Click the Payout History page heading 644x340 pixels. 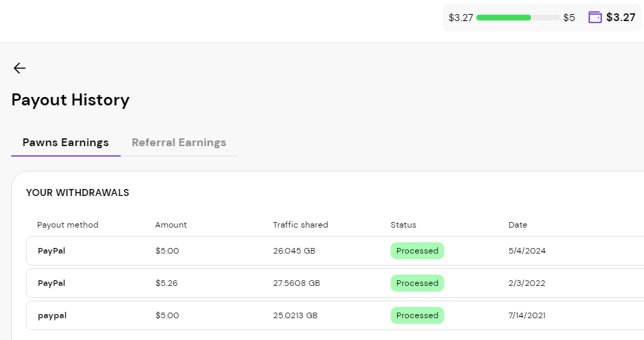point(70,100)
